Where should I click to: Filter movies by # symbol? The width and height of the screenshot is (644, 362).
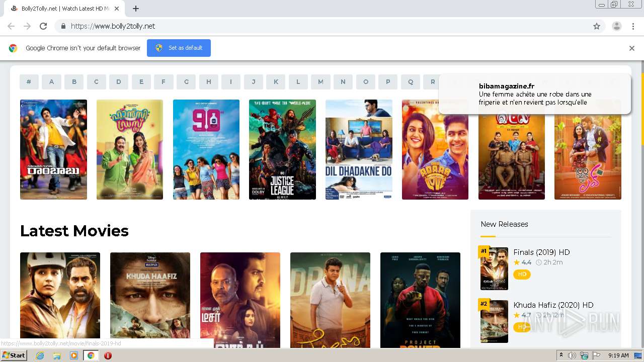pyautogui.click(x=29, y=82)
